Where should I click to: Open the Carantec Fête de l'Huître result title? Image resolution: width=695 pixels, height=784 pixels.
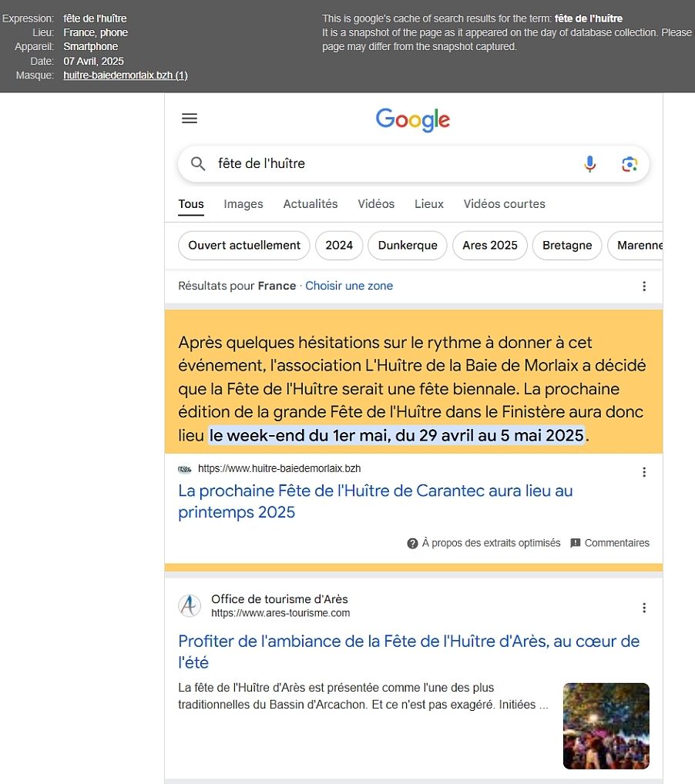[375, 501]
